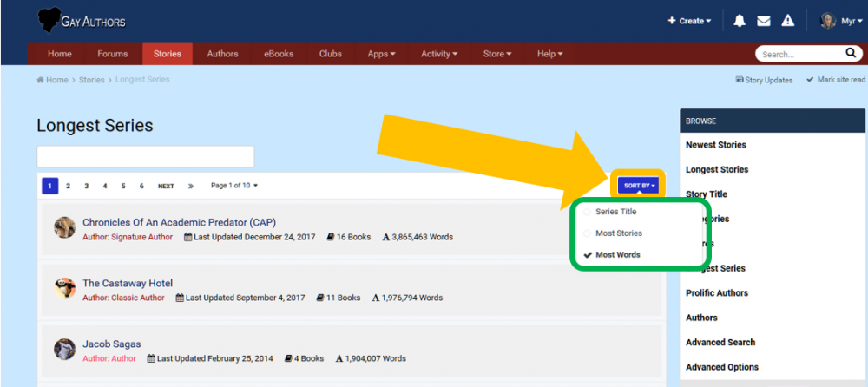Click the Gay Authors site logo

(82, 21)
